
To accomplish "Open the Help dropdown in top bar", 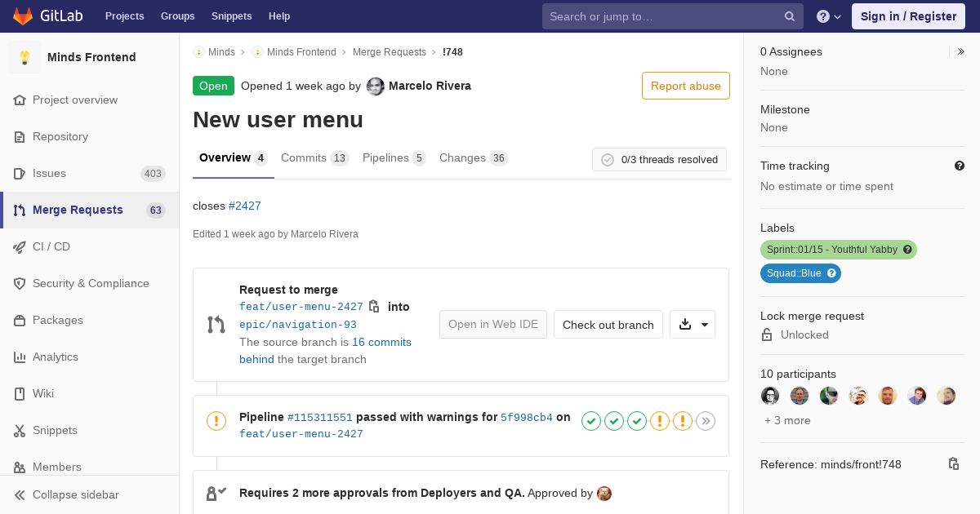I will click(x=829, y=16).
